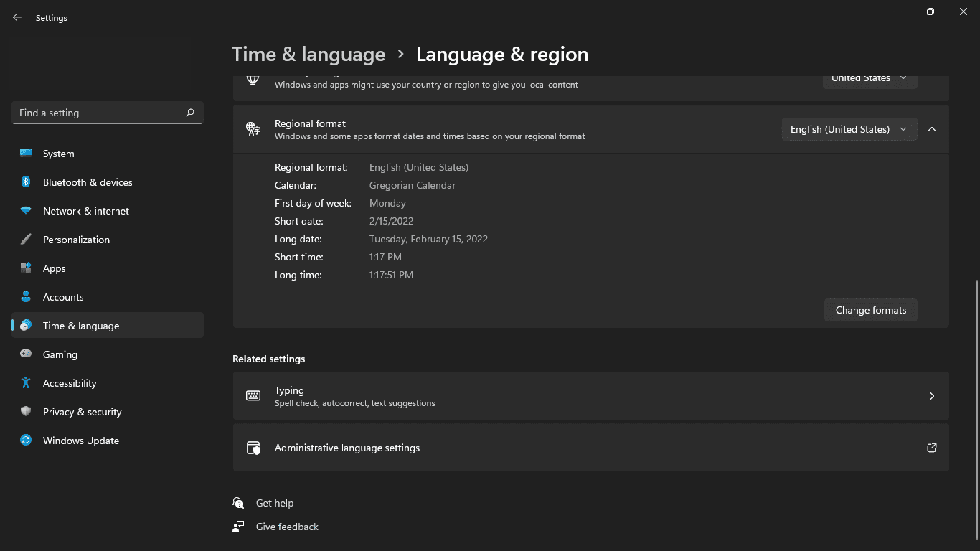Click the Regional format header row
The height and width of the screenshot is (551, 980).
(x=591, y=129)
